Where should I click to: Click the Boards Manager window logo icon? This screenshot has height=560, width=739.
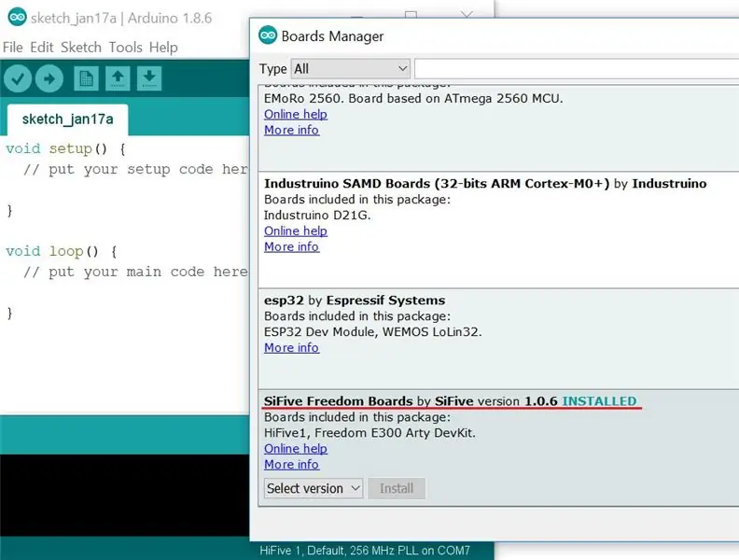coord(268,35)
